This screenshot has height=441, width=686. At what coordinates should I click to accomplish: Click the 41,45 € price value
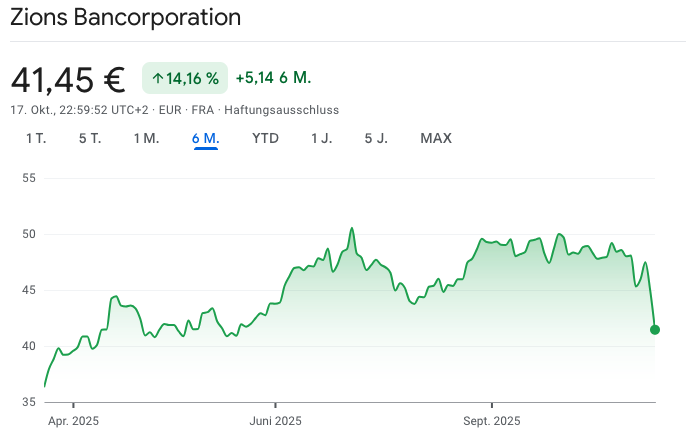(67, 78)
